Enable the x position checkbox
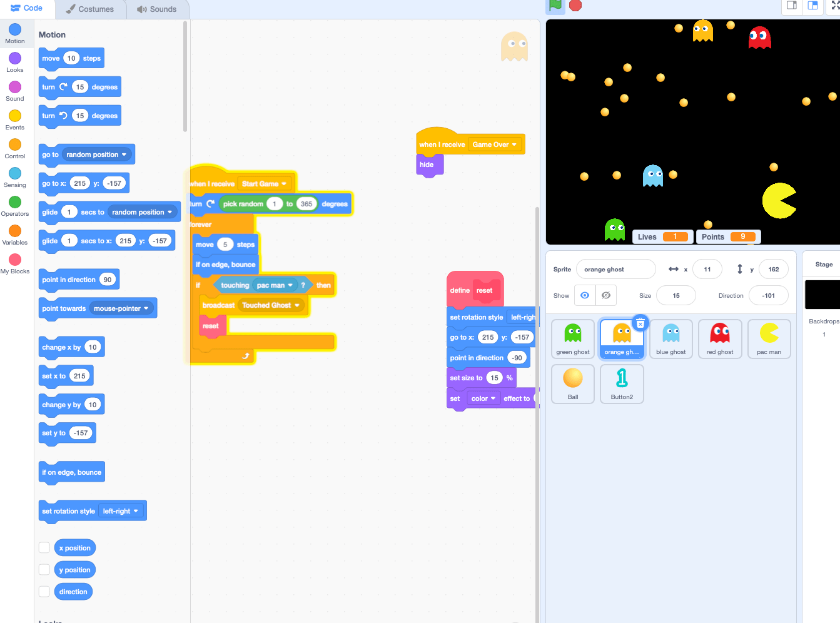This screenshot has width=840, height=623. coord(44,547)
